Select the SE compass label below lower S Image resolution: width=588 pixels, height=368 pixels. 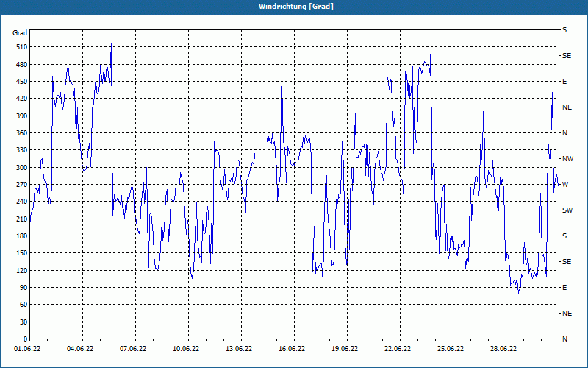pyautogui.click(x=567, y=262)
